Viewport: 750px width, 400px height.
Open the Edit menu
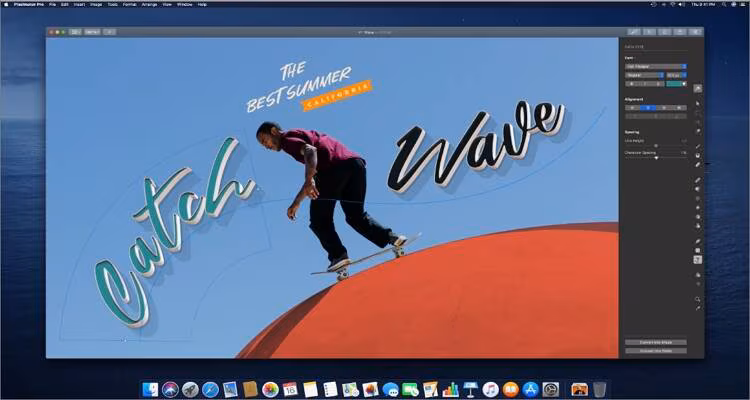click(x=65, y=4)
